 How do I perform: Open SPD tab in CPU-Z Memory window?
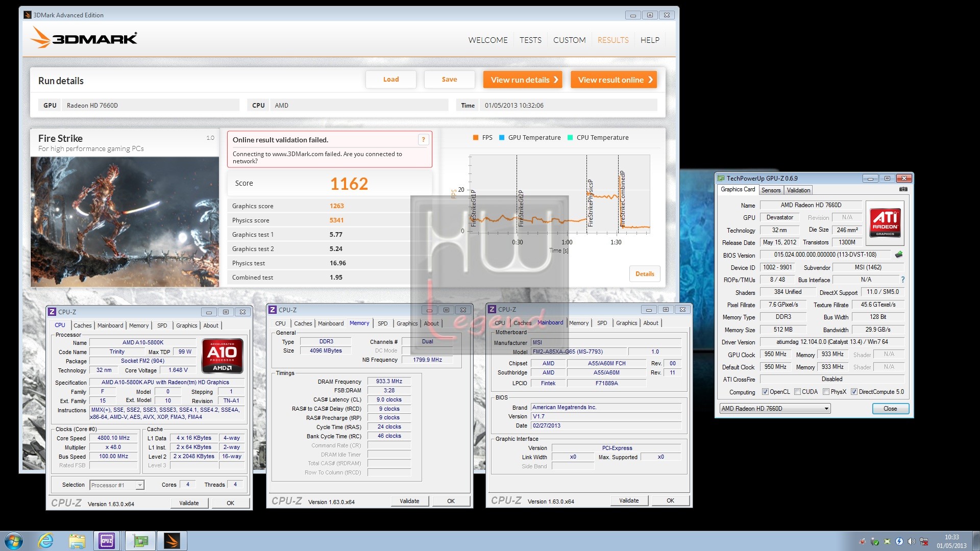382,323
